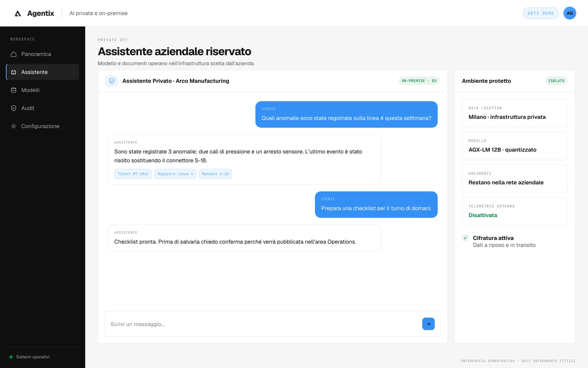Click the Sistemi operativi status text
The width and height of the screenshot is (588, 368).
33,357
